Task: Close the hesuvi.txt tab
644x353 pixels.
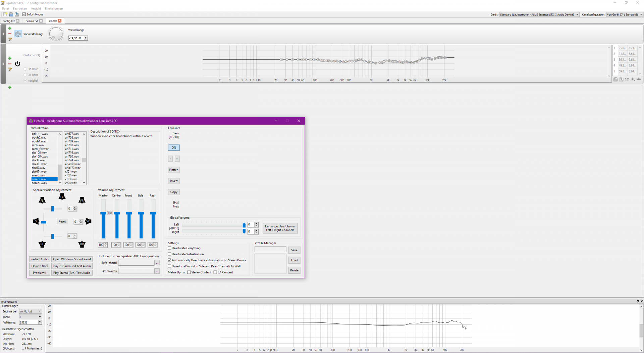Action: [x=41, y=21]
